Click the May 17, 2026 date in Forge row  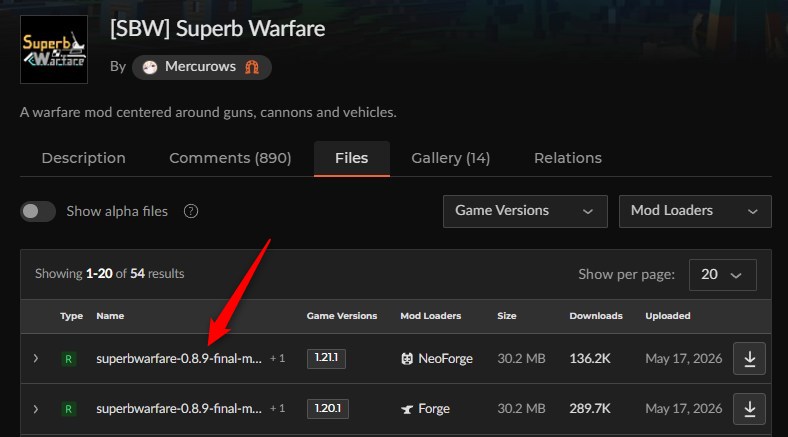click(683, 409)
